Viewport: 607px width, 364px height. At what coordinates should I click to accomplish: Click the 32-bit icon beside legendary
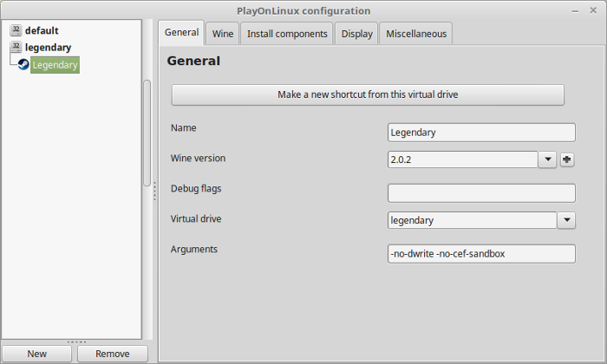(x=16, y=47)
